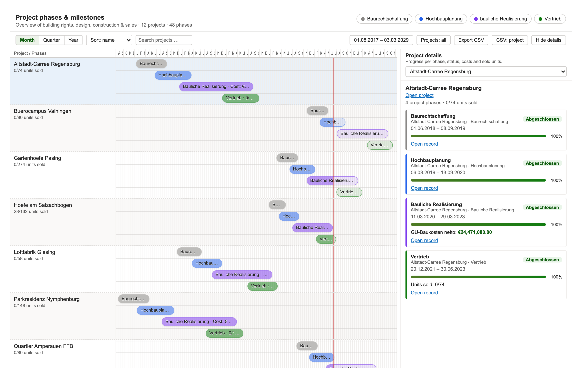Select the Parkresidenz Nymphenburg project row
Viewport: 588px width, 368px height.
(x=63, y=316)
